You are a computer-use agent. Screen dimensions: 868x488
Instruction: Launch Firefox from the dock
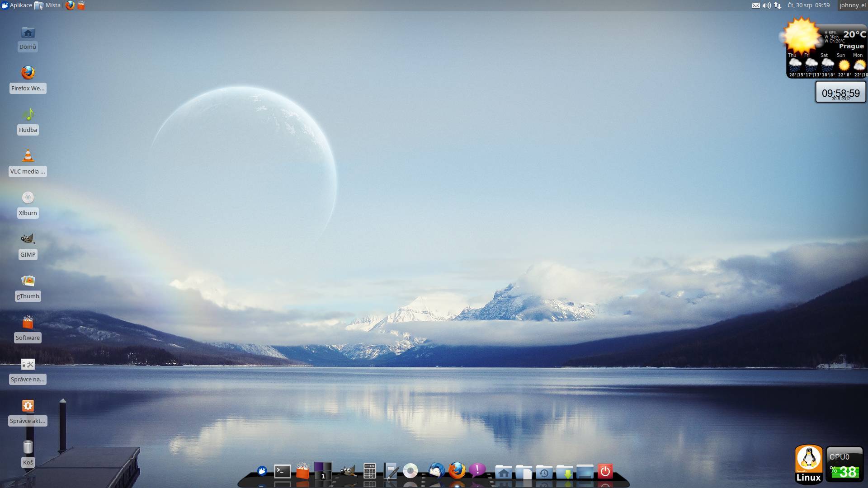click(457, 471)
